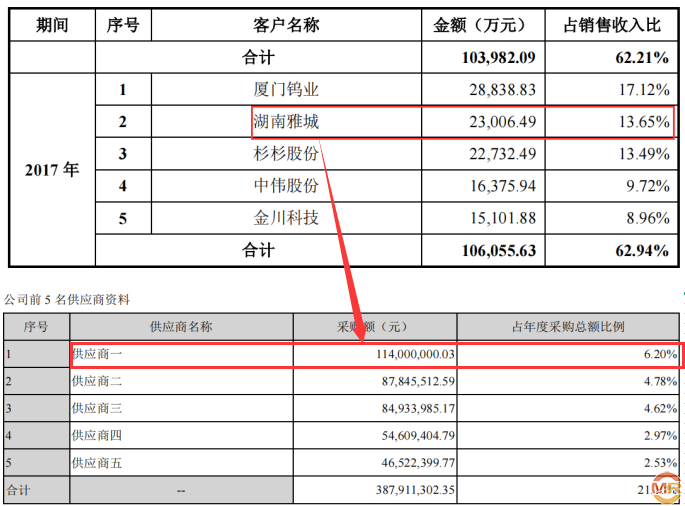The image size is (685, 506).
Task: Click the amount 15,101.88
Action: [503, 218]
